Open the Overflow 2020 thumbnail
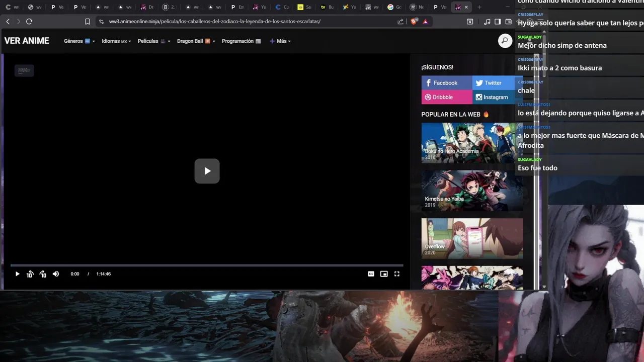This screenshot has height=362, width=644. click(472, 238)
